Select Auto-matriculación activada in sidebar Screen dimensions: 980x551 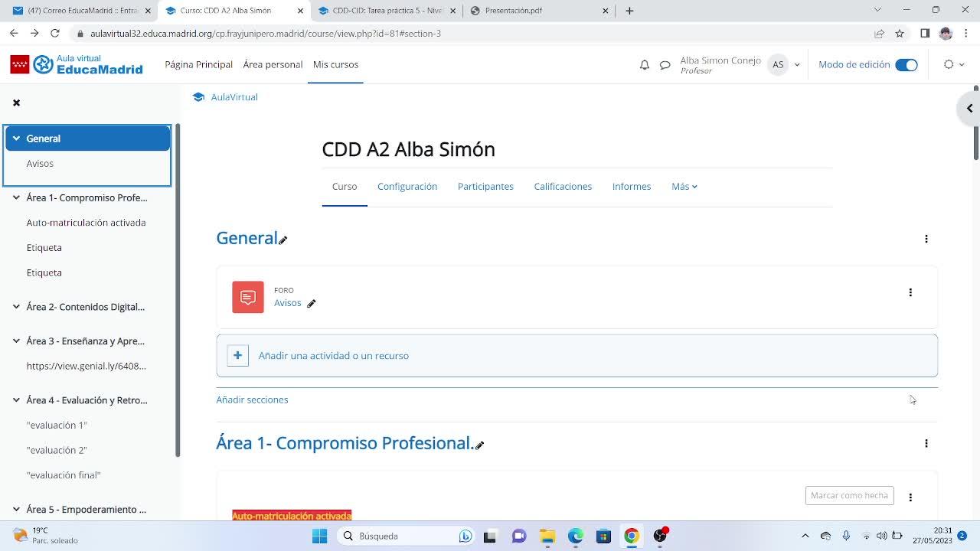[86, 223]
